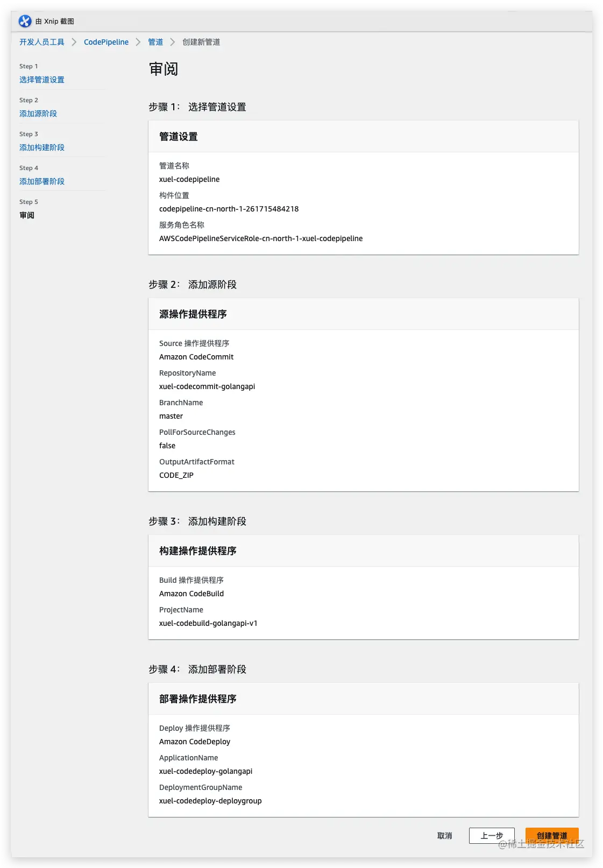Click chevron after 管道 breadcrumb
Screen dimensions: 603x868
pos(173,42)
